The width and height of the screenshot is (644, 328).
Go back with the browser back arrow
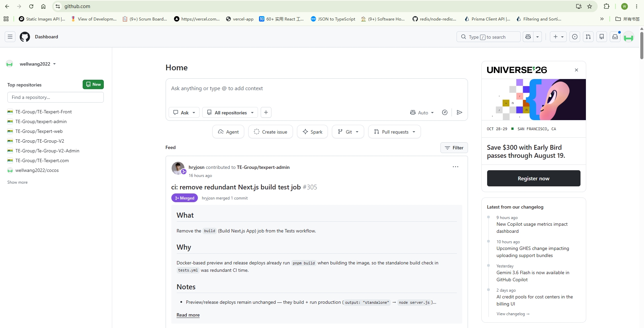7,6
